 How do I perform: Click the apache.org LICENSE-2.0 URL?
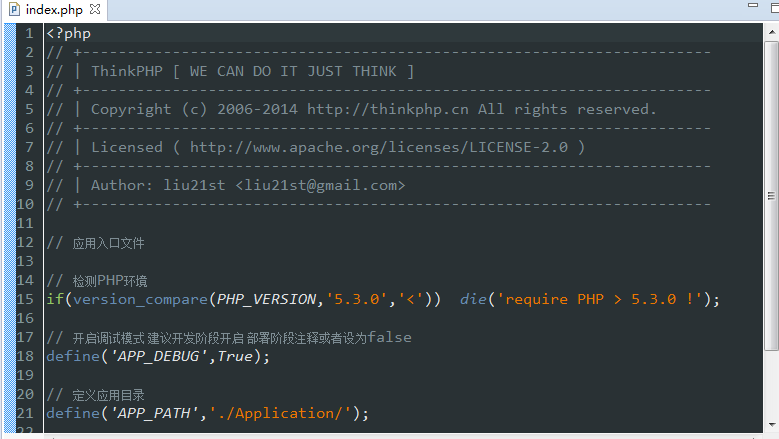(379, 147)
